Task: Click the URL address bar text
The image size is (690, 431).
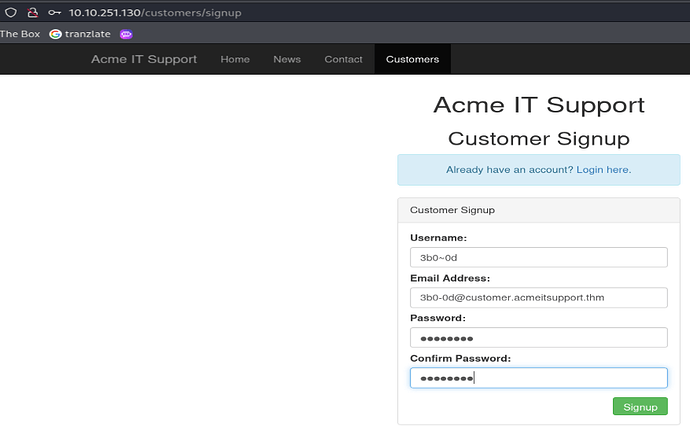Action: click(x=155, y=13)
